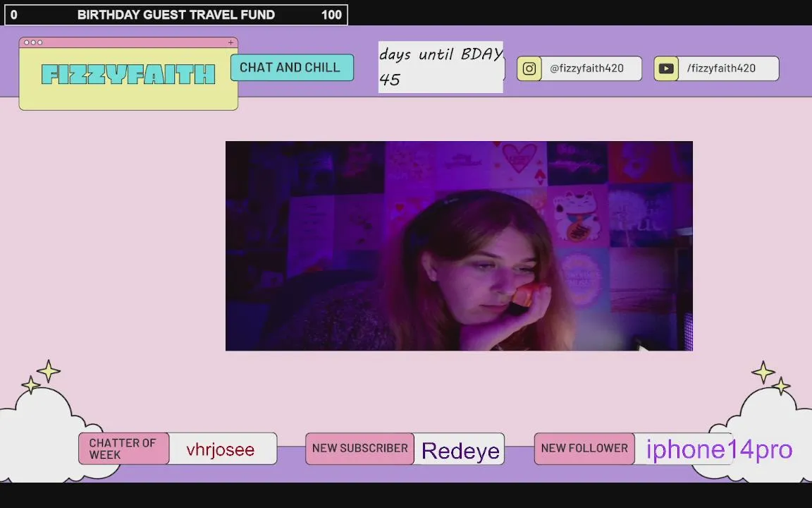Click the countdown number 45
The height and width of the screenshot is (508, 812).
pos(390,80)
